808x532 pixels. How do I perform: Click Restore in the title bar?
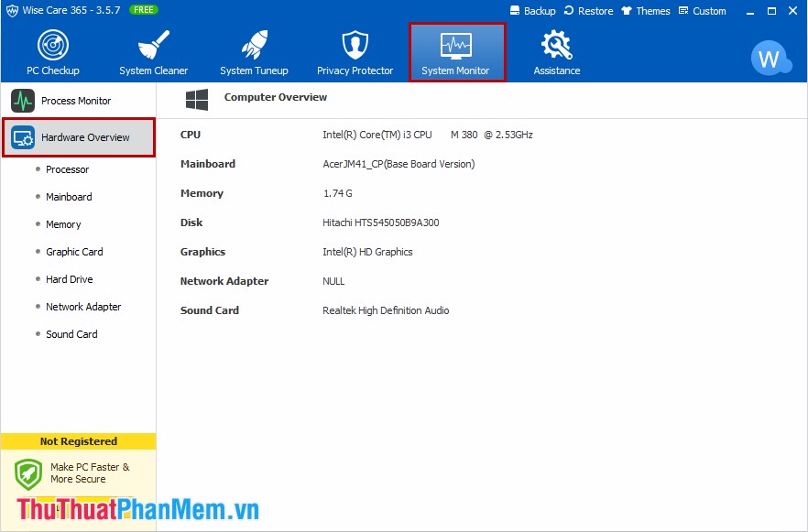click(588, 11)
